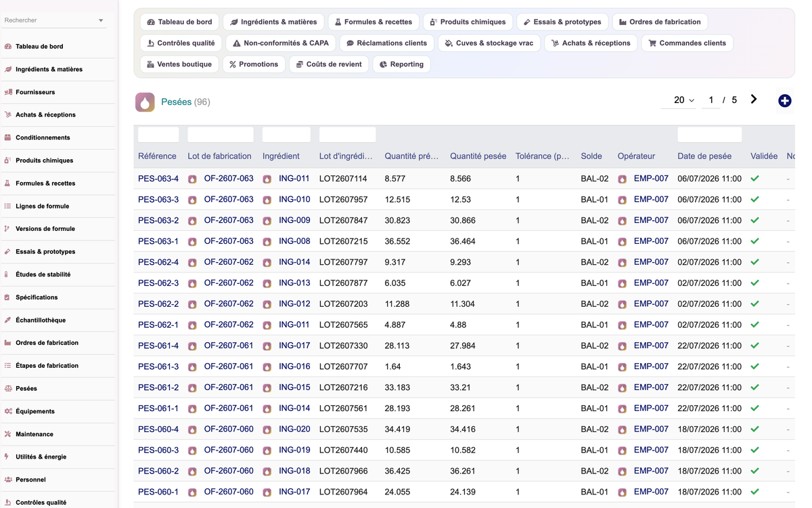Go to next page arrow
This screenshot has width=812, height=508.
click(x=754, y=100)
